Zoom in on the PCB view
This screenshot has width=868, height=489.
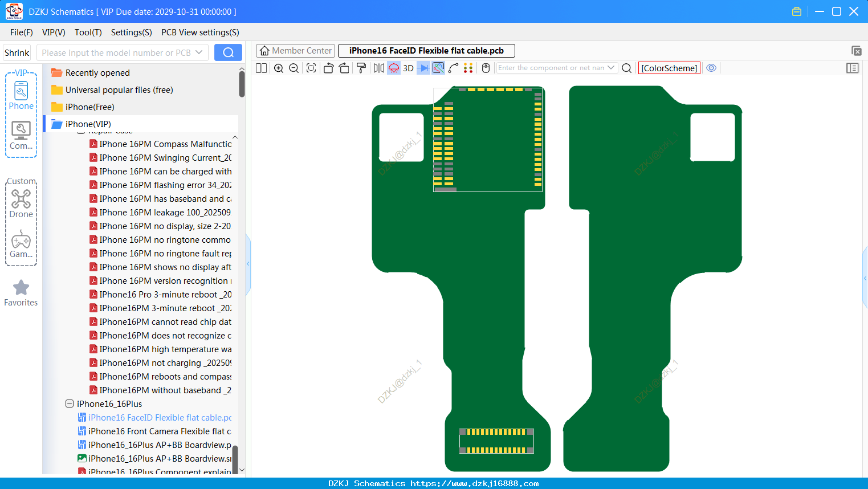pyautogui.click(x=279, y=68)
